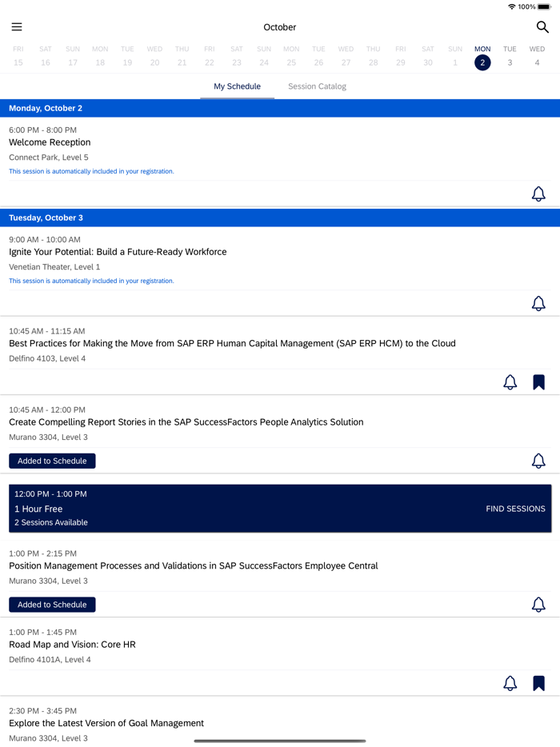Image resolution: width=560 pixels, height=747 pixels.
Task: Select Monday 2 in the date strip
Action: [x=482, y=57]
